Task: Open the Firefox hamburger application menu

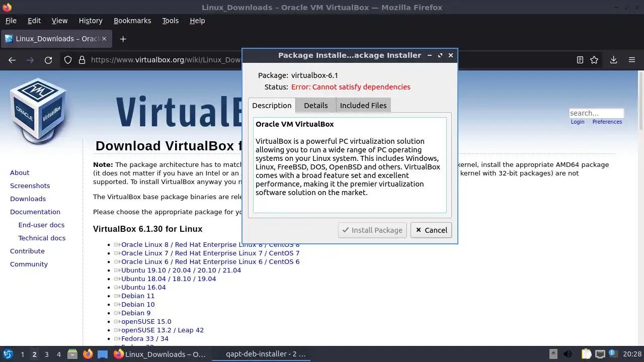Action: pos(632,60)
